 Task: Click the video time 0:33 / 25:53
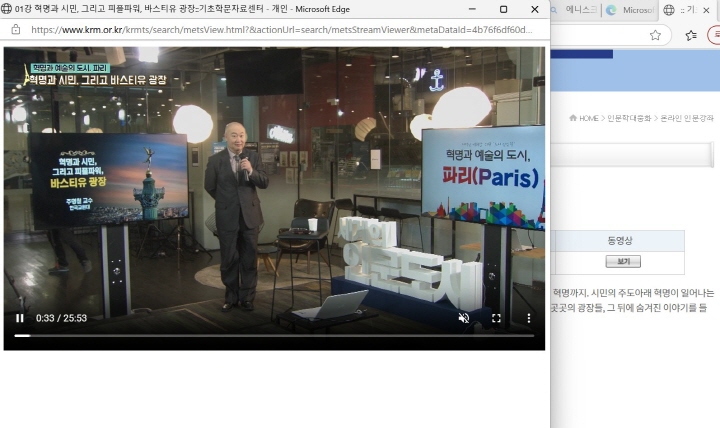point(62,318)
